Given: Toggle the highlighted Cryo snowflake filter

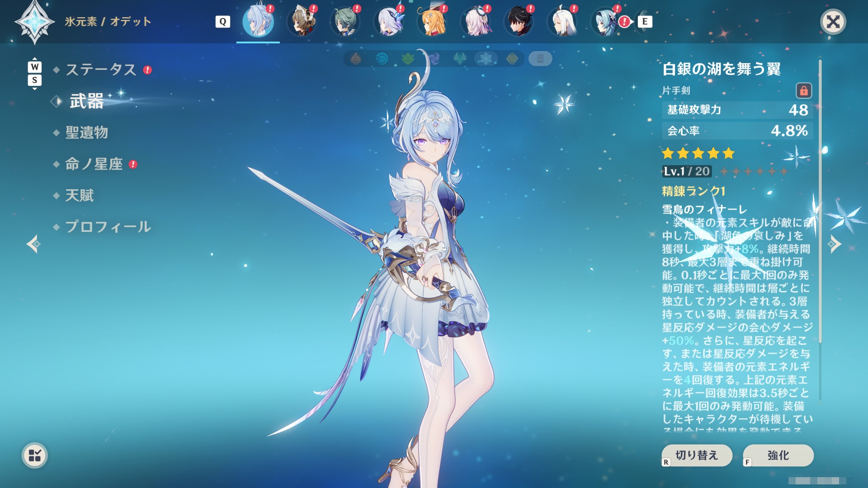Looking at the screenshot, I should pyautogui.click(x=486, y=59).
